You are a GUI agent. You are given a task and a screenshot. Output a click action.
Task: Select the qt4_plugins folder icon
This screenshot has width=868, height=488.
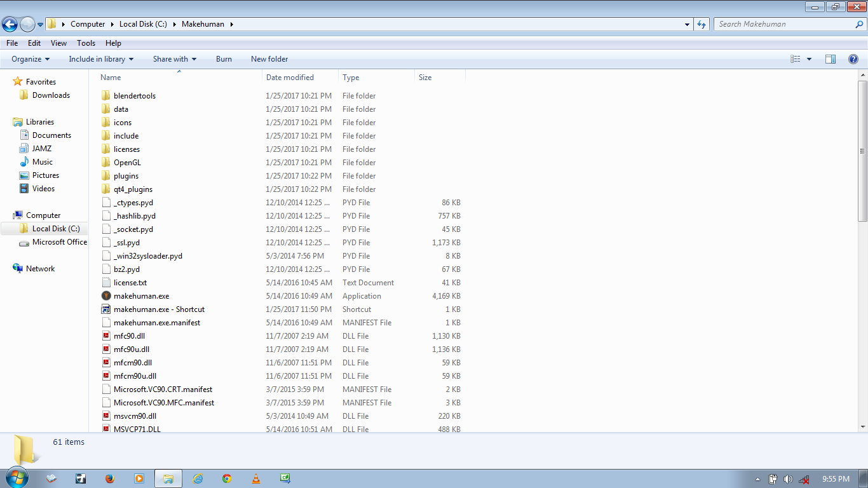106,189
